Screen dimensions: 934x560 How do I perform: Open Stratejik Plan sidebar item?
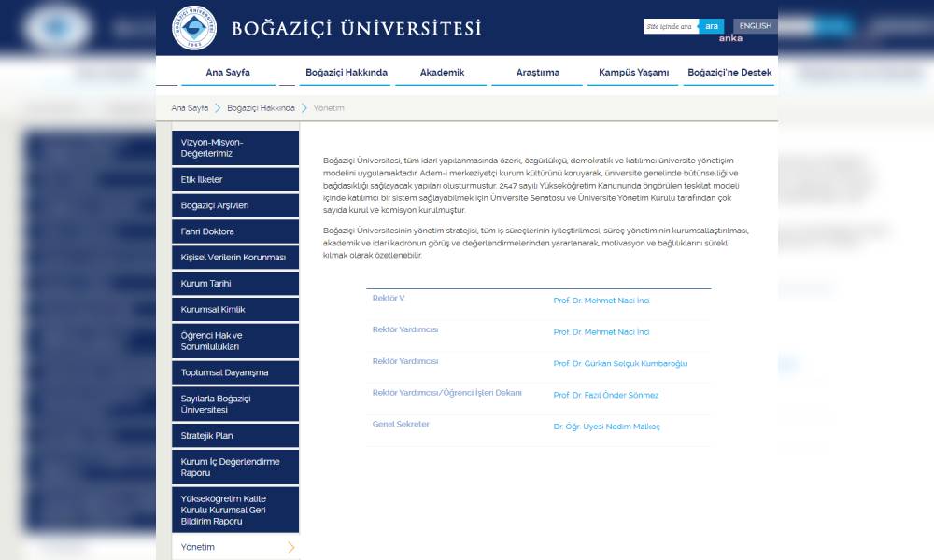point(235,436)
